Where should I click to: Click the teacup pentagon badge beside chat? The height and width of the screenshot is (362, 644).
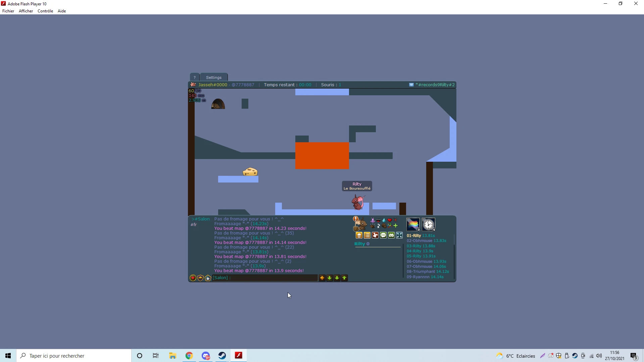[x=208, y=278]
